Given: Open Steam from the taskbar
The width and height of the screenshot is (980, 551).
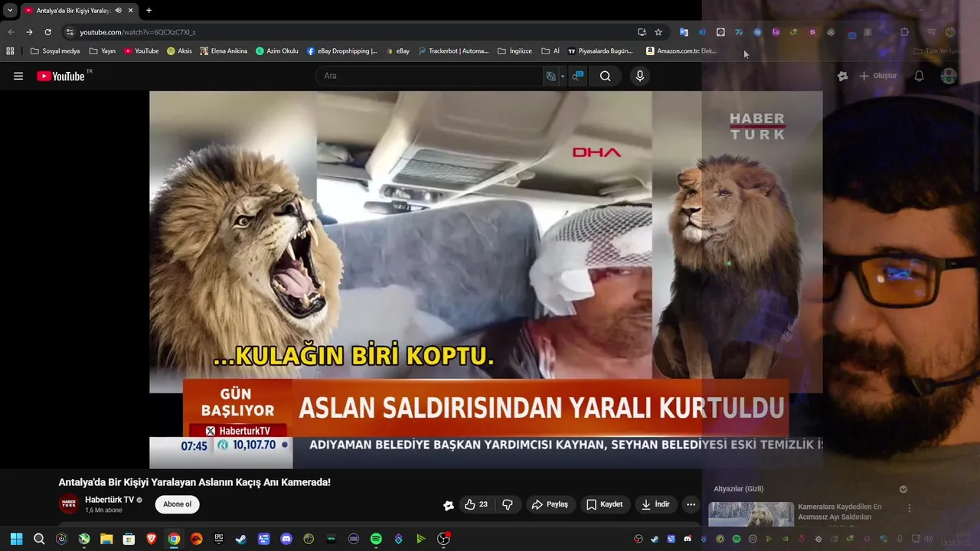Looking at the screenshot, I should (241, 539).
